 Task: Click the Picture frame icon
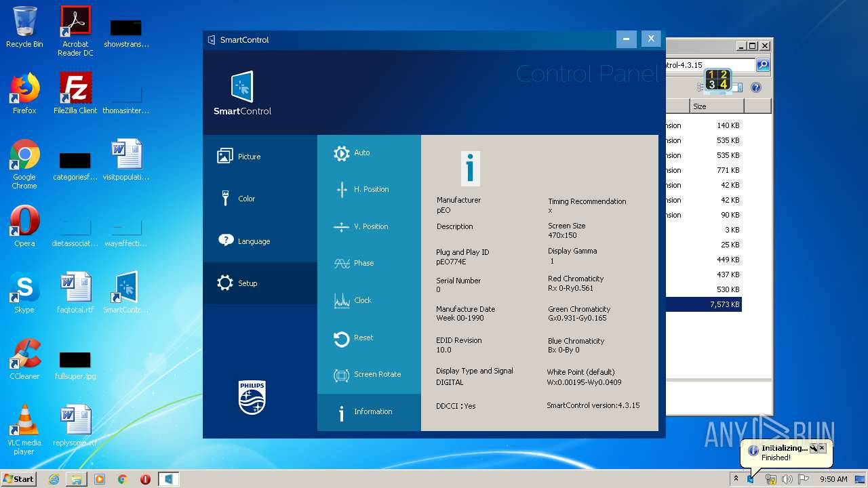point(224,157)
